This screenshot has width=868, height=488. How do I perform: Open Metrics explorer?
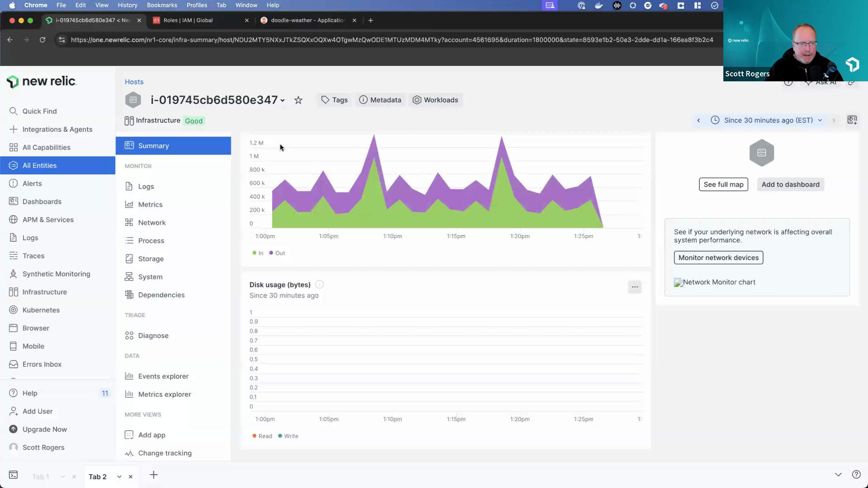click(x=165, y=394)
